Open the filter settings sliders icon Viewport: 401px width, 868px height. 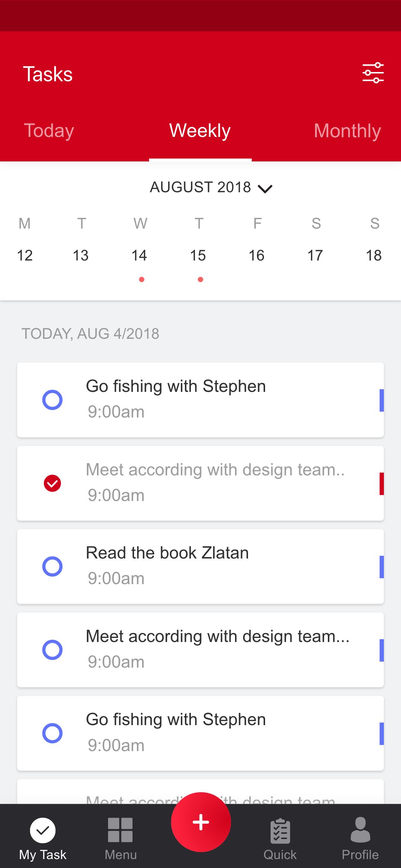tap(373, 73)
